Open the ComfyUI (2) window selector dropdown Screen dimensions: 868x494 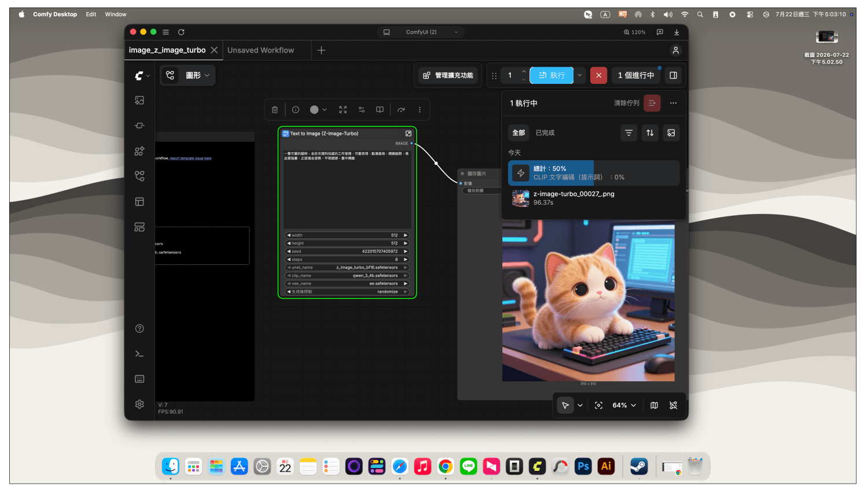[x=421, y=32]
